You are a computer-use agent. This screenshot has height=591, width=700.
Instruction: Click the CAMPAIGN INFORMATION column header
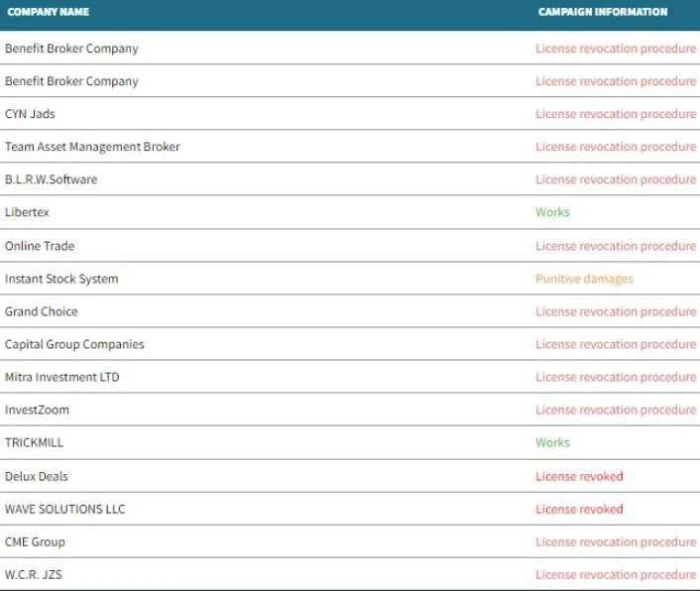(x=603, y=12)
